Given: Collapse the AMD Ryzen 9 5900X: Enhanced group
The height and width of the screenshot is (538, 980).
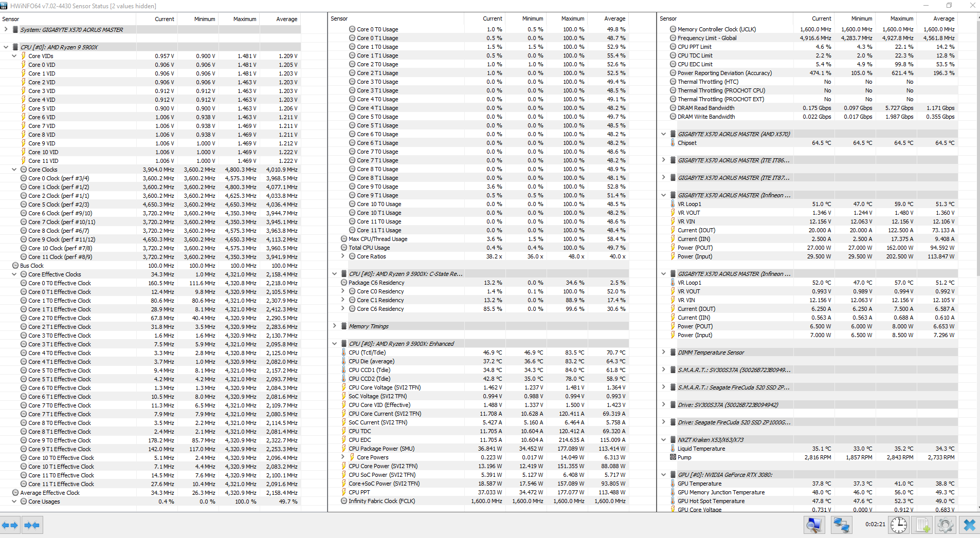Looking at the screenshot, I should pos(334,344).
